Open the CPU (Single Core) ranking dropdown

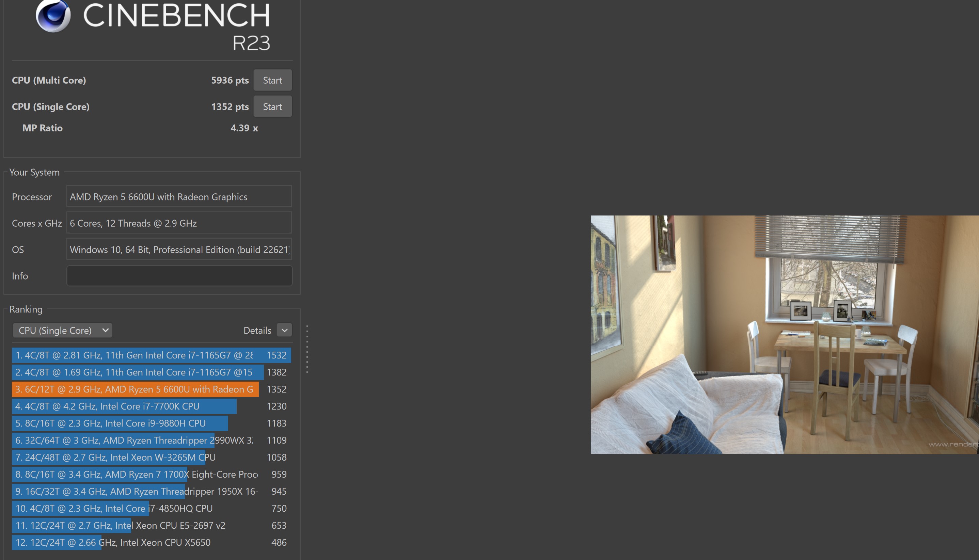(62, 331)
